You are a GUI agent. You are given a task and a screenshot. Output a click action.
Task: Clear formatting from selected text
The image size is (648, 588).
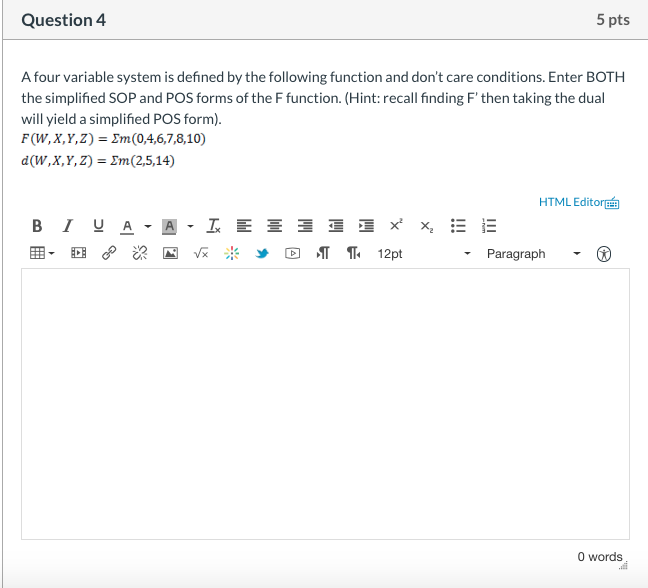click(213, 226)
